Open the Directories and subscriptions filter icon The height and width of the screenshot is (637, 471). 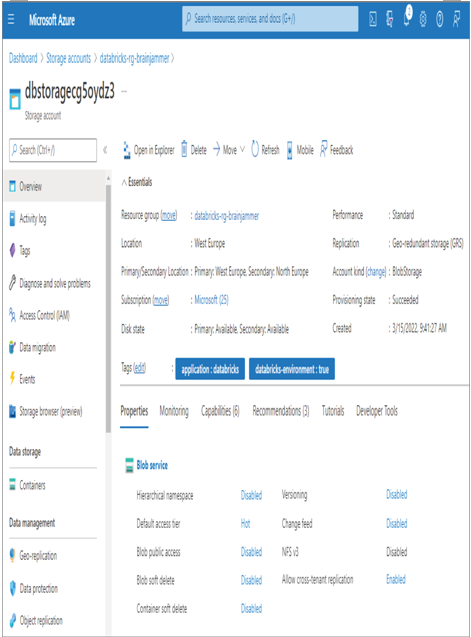(x=389, y=19)
